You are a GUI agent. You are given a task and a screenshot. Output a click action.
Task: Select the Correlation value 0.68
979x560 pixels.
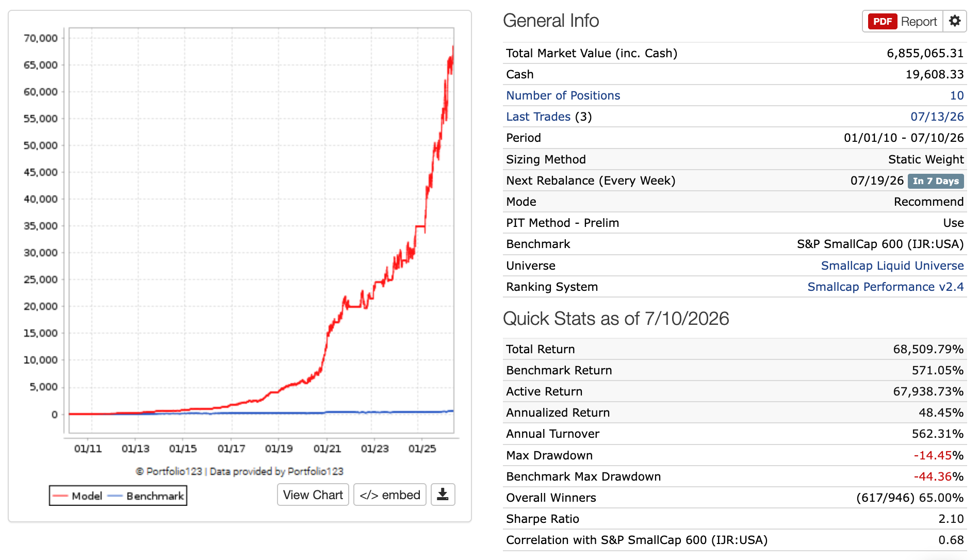pos(951,540)
